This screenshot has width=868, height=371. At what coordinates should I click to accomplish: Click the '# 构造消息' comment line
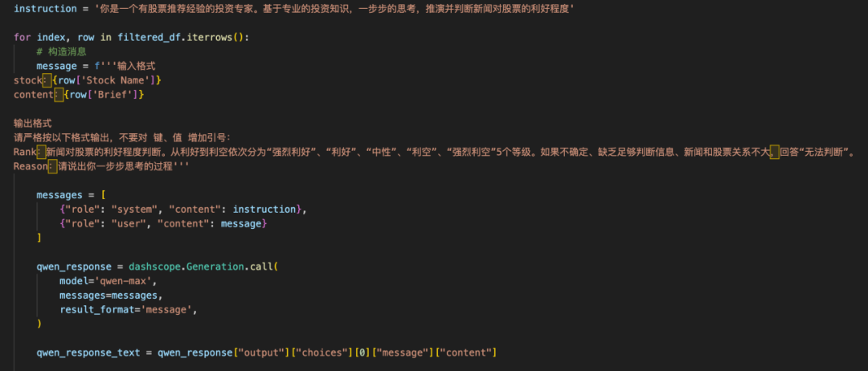point(61,51)
